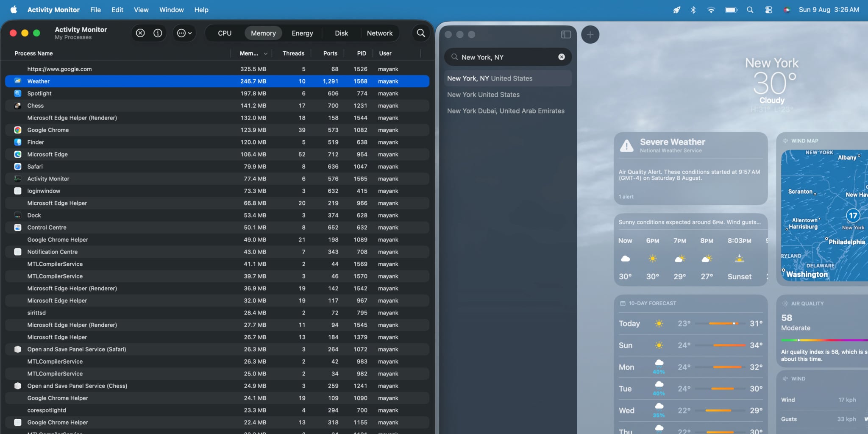Sort by the PID column header
The width and height of the screenshot is (868, 434).
point(362,53)
